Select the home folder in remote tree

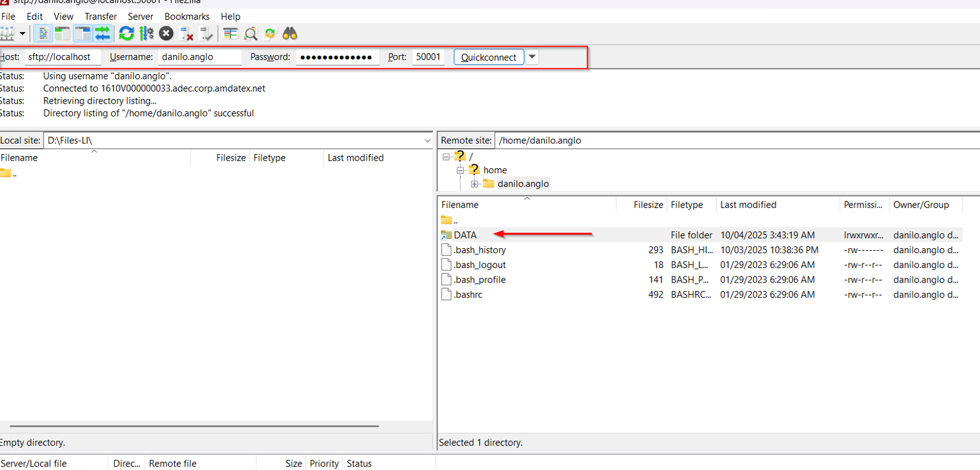pos(495,170)
